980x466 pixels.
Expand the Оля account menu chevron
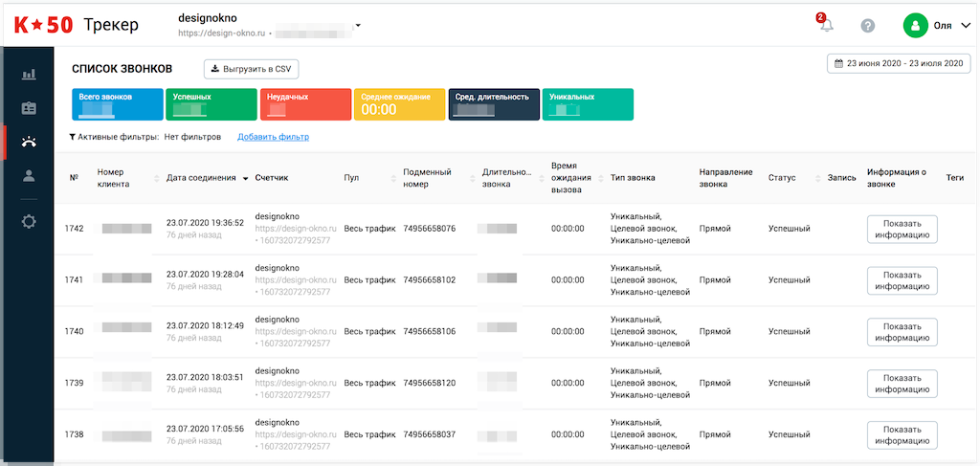pyautogui.click(x=965, y=26)
